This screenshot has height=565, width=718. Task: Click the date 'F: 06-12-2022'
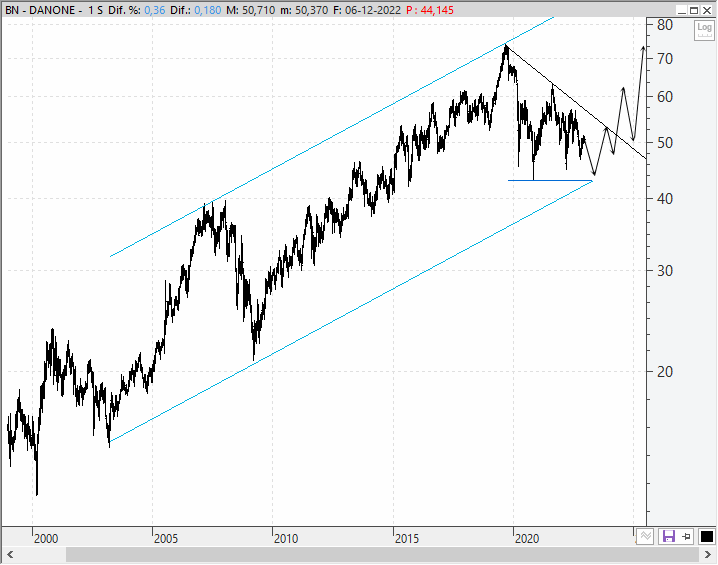click(367, 10)
